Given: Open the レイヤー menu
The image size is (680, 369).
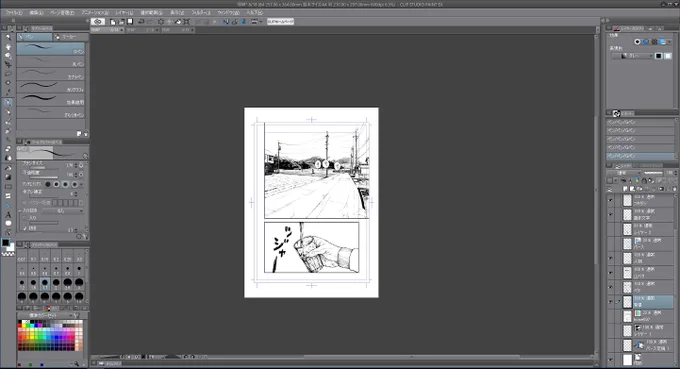Looking at the screenshot, I should click(124, 13).
